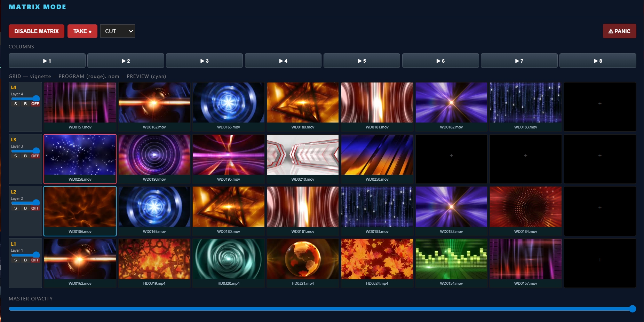Select WD0180.mov clip in Layer 2
The image size is (644, 322).
tap(229, 211)
